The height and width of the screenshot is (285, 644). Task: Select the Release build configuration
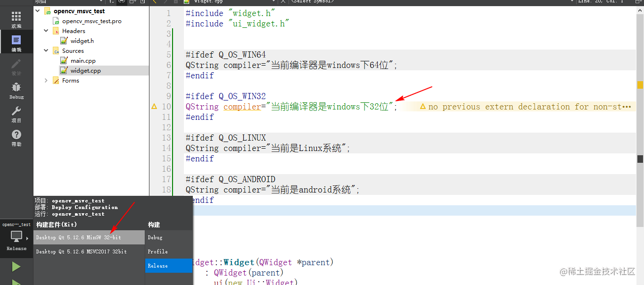[x=168, y=266]
